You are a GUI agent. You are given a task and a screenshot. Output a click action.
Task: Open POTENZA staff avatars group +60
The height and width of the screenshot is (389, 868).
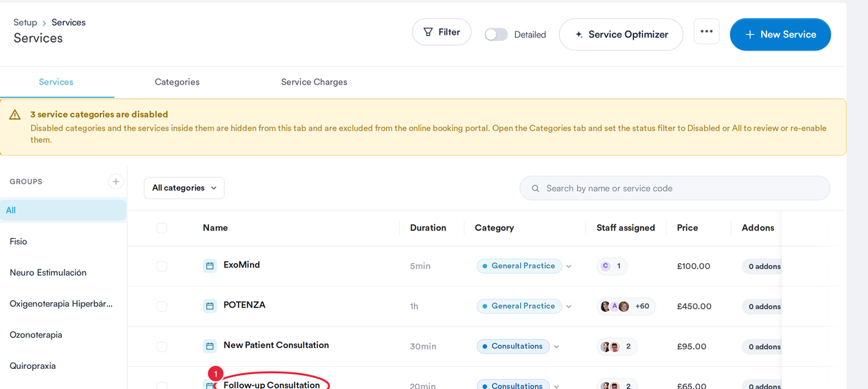pyautogui.click(x=626, y=306)
